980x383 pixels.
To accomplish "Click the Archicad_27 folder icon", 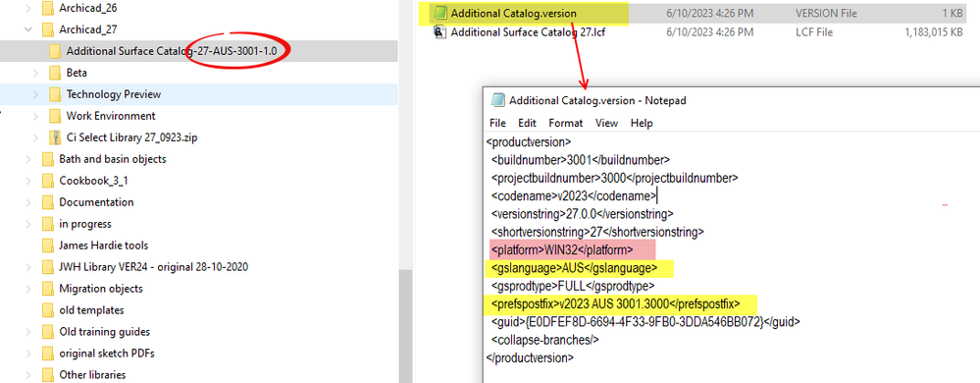I will [47, 29].
